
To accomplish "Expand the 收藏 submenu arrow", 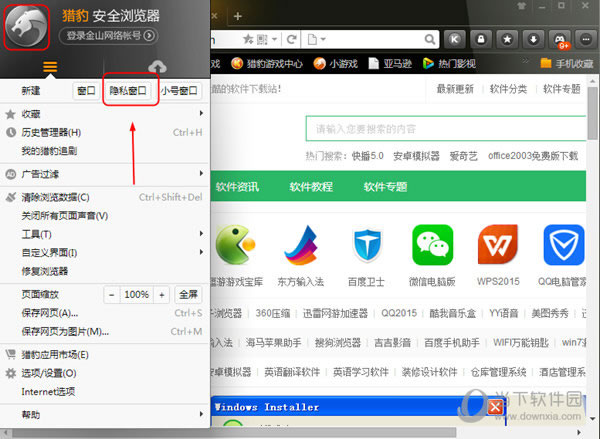I will [201, 113].
